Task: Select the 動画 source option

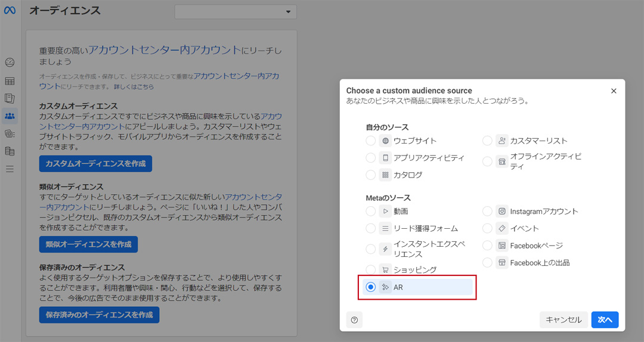Action: [x=371, y=212]
